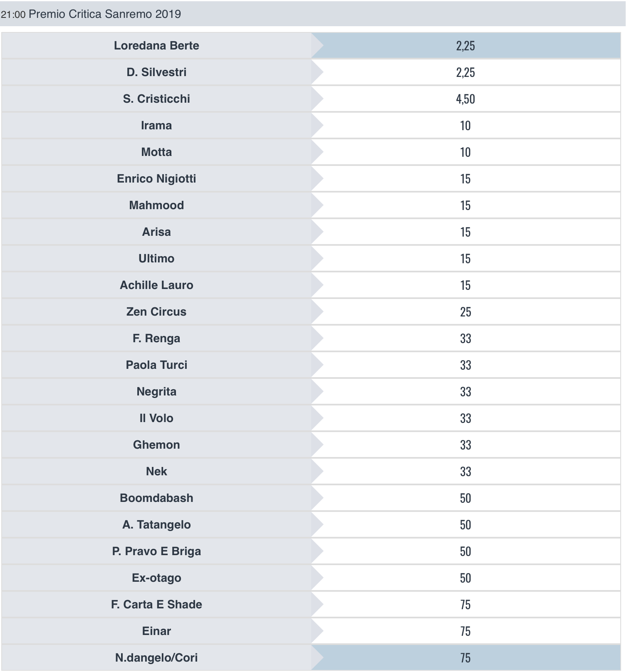The image size is (639, 672).
Task: Choose Il Volo at 33
Action: pyautogui.click(x=465, y=418)
